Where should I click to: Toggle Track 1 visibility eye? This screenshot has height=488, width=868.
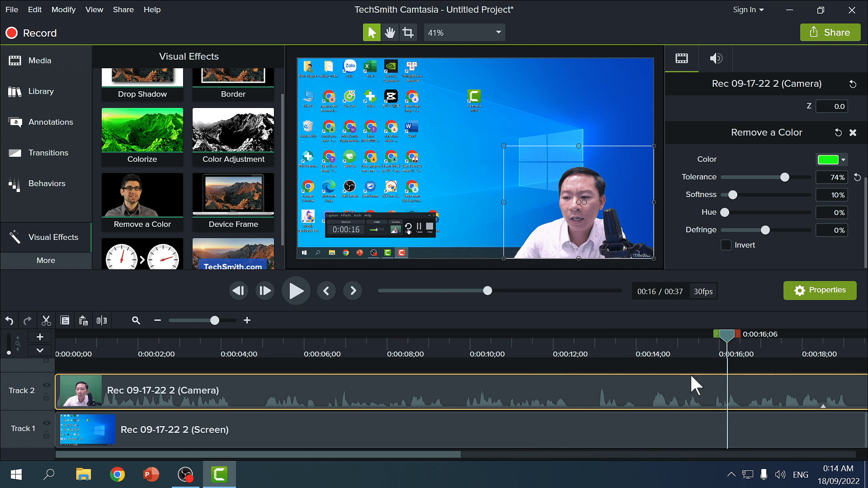coord(46,423)
